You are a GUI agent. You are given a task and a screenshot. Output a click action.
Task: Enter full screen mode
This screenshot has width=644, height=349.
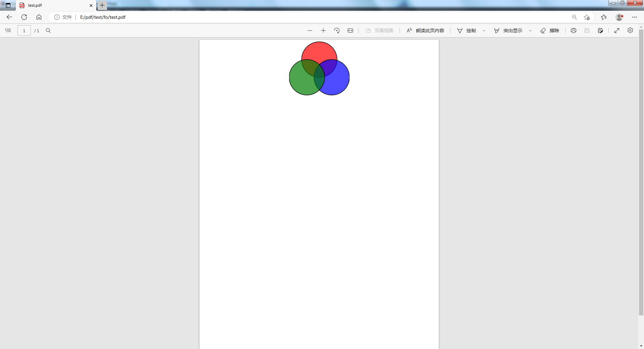616,31
